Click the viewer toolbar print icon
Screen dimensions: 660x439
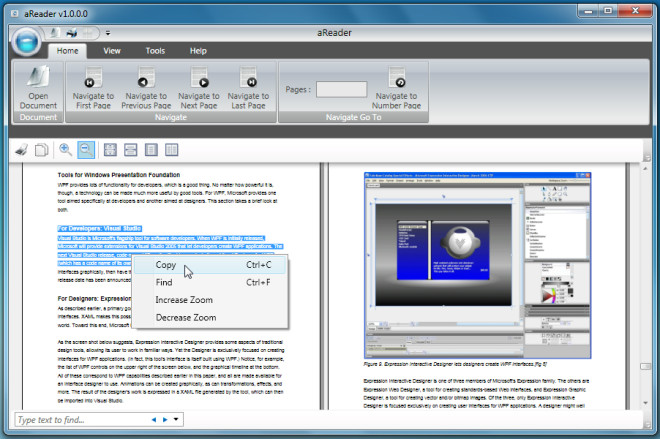21,150
